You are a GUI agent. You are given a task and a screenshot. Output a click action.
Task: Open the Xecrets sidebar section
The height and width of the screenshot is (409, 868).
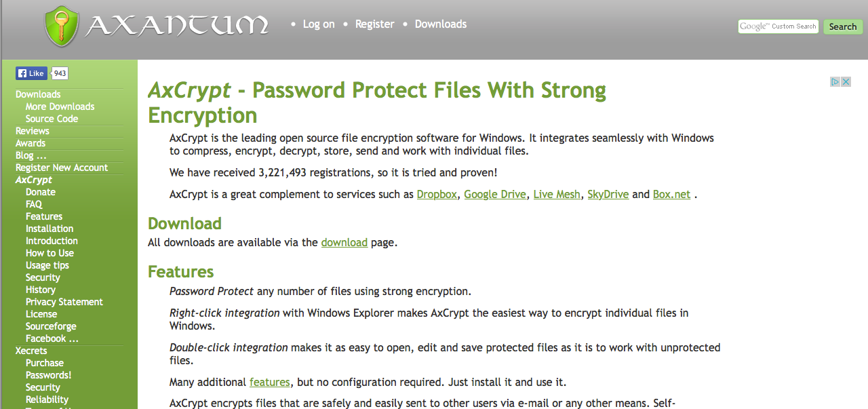point(31,351)
